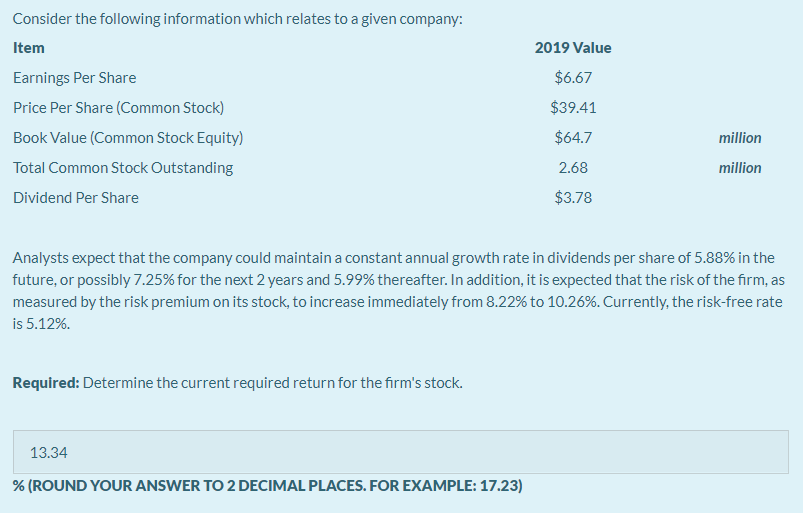
Task: Click the 2019 Value column header
Action: click(x=573, y=48)
